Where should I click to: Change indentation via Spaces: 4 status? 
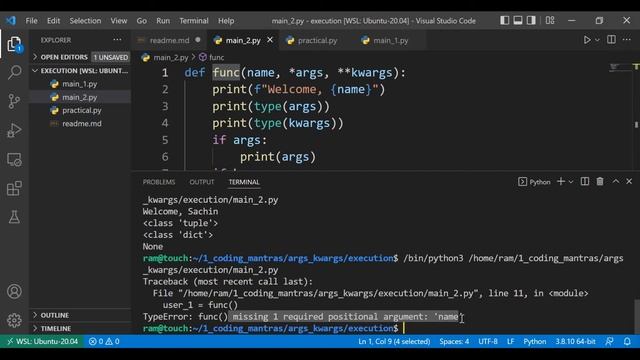454,341
